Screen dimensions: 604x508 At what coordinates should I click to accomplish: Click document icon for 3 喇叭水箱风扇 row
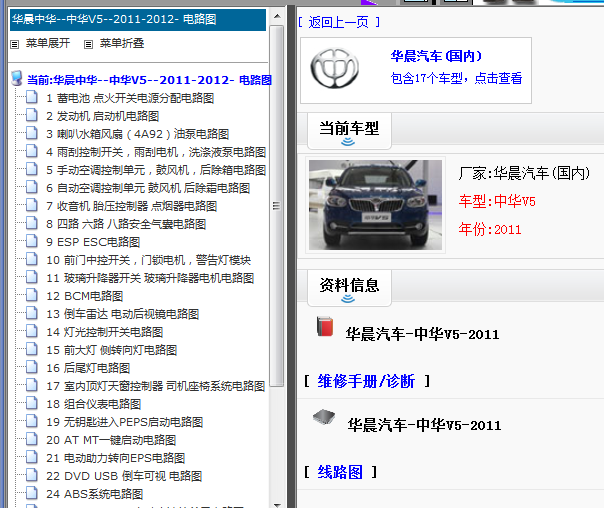point(32,133)
